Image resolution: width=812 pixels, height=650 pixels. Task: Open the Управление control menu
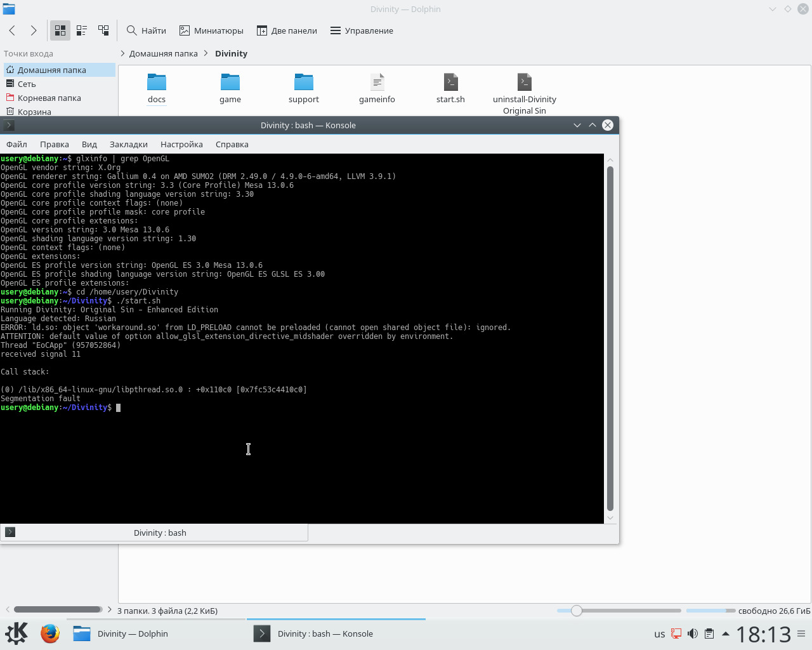[x=362, y=30]
